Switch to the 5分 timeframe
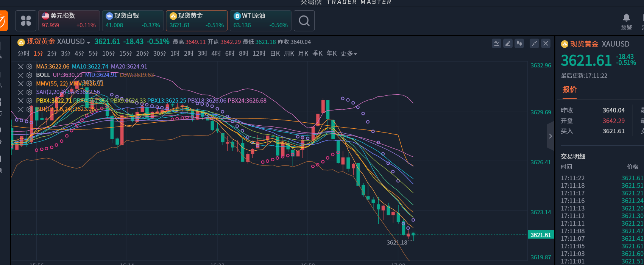The height and width of the screenshot is (265, 644). pos(93,54)
